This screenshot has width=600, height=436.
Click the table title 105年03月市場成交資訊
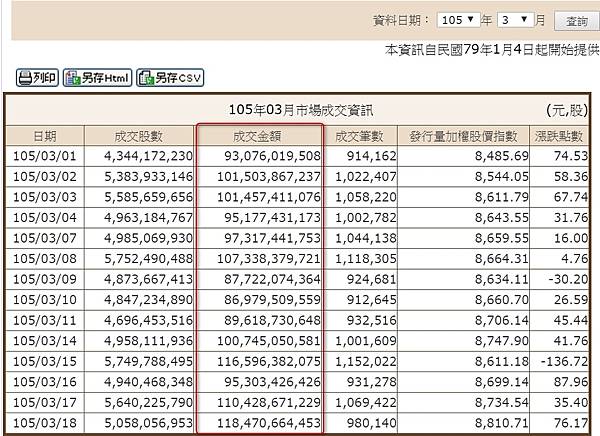[x=300, y=110]
